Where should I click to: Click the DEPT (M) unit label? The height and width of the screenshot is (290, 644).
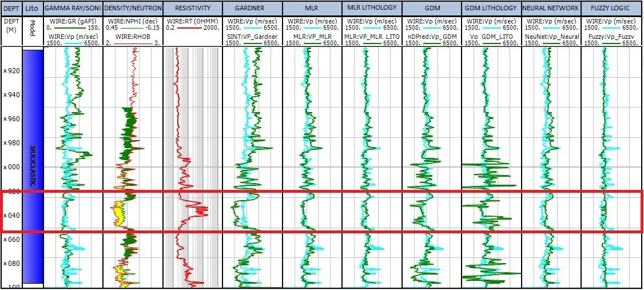coord(11,25)
